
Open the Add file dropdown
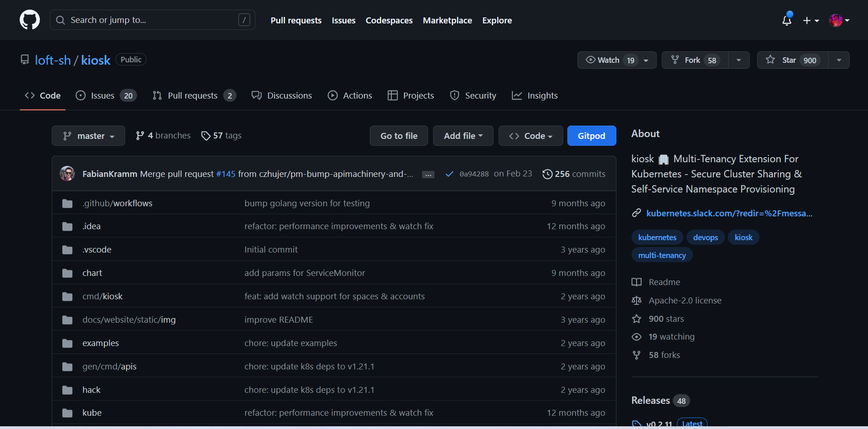pos(463,136)
